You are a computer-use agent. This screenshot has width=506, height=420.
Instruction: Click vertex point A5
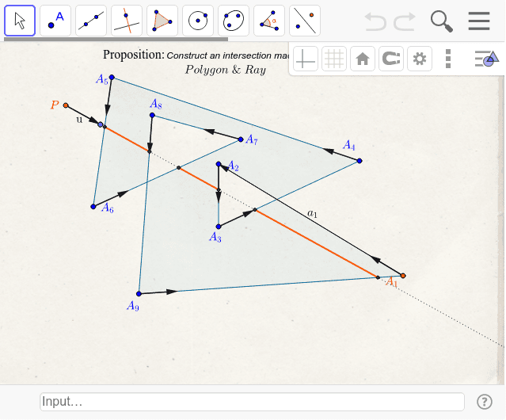click(112, 77)
